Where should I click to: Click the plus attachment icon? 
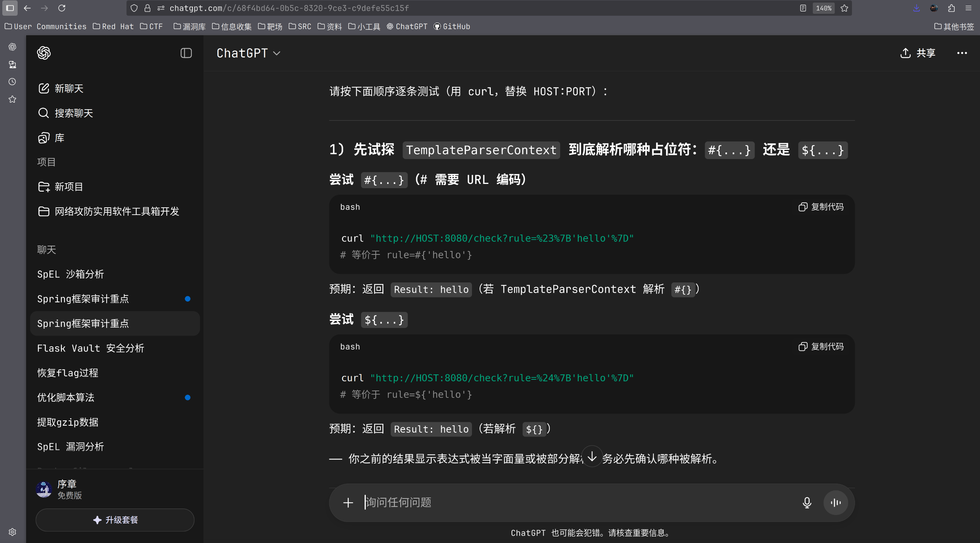348,502
